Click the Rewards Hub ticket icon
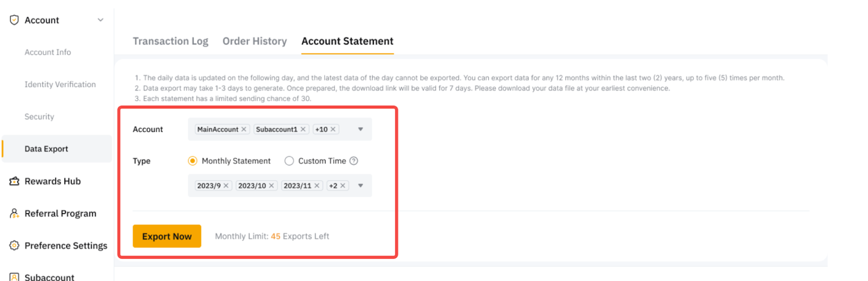 click(x=15, y=181)
